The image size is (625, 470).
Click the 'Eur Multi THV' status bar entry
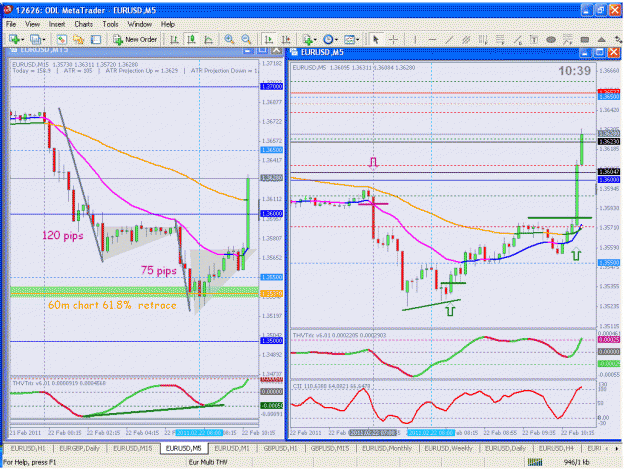click(208, 462)
